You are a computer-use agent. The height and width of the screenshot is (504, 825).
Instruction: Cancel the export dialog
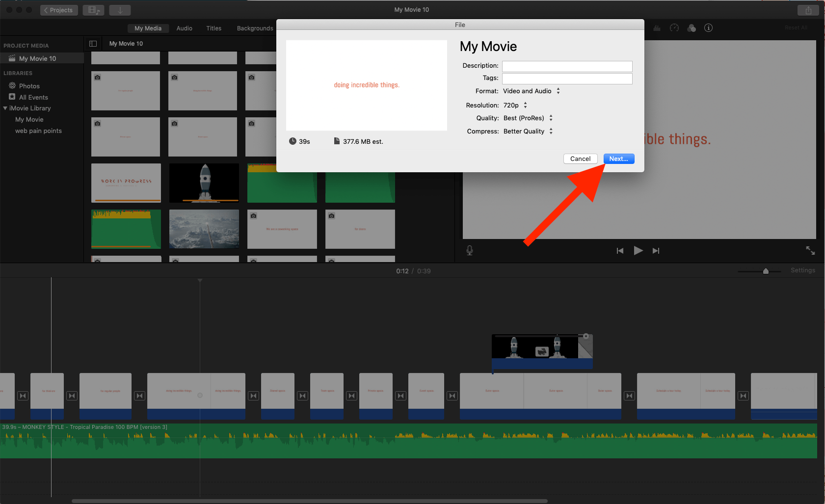coord(580,159)
